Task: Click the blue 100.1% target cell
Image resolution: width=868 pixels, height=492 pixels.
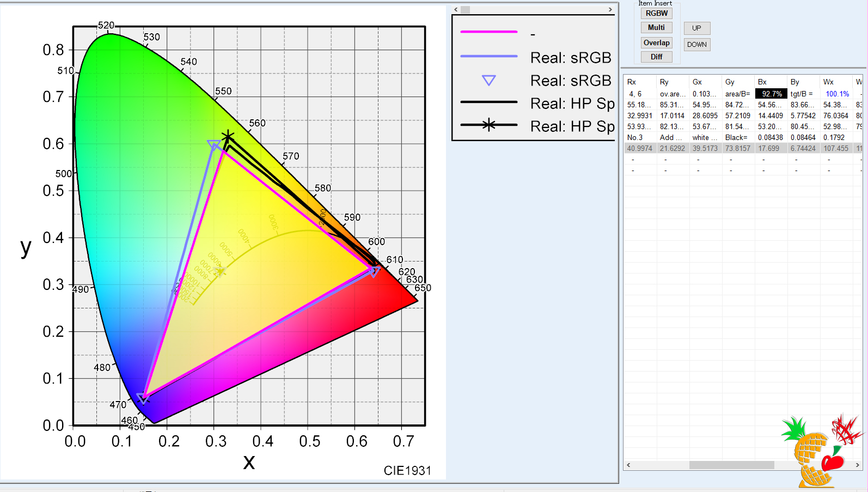Action: click(837, 94)
